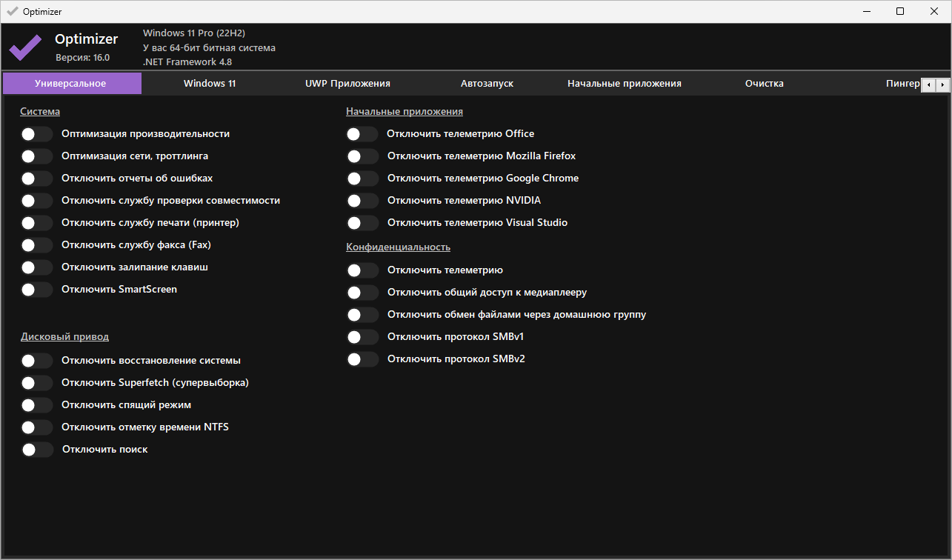Minimize the Optimizer window
The width and height of the screenshot is (952, 560).
(866, 11)
